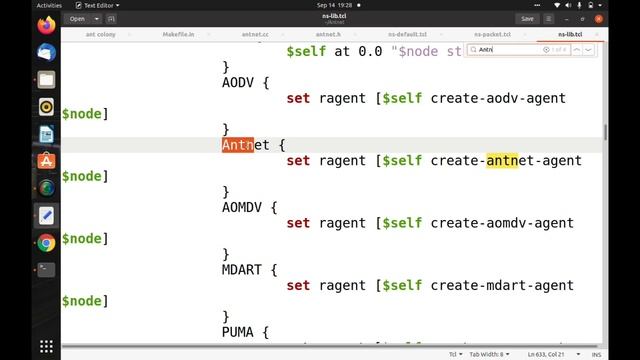This screenshot has width=640, height=360.
Task: Open Terminal from the dock
Action: click(x=46, y=270)
